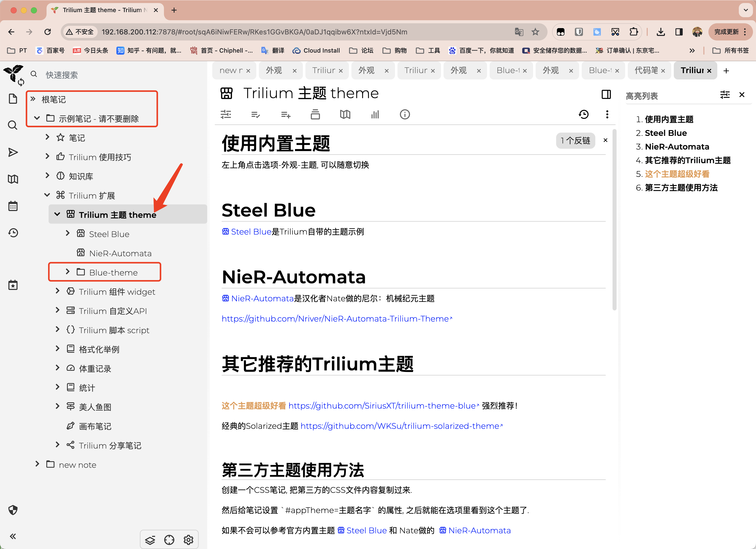Viewport: 756px width, 549px height.
Task: Expand Steel Blue tree node
Action: [68, 233]
